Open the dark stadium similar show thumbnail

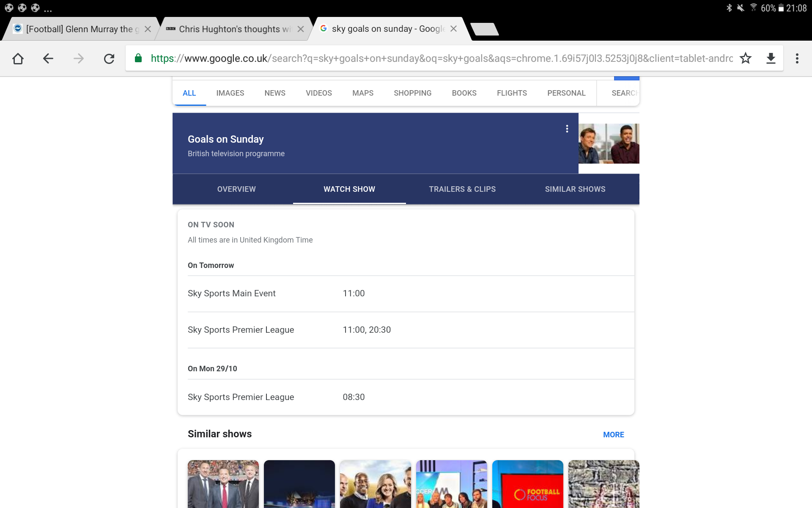[299, 484]
